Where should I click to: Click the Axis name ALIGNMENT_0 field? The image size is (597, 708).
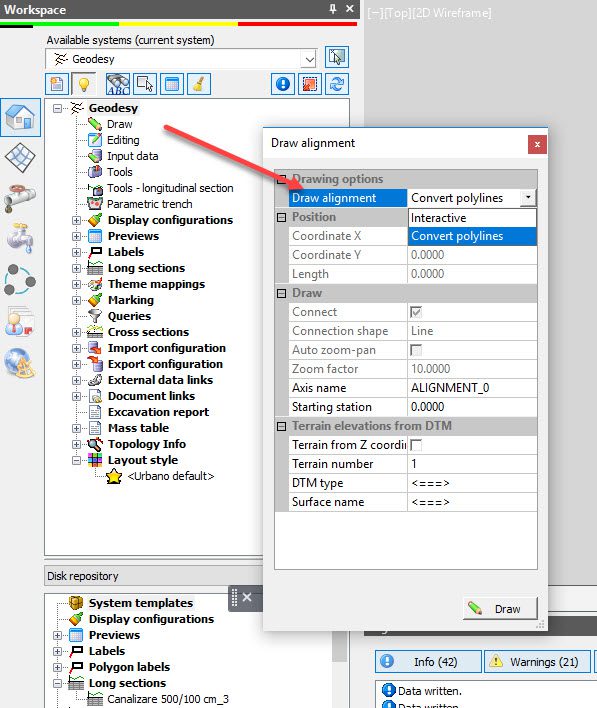472,388
